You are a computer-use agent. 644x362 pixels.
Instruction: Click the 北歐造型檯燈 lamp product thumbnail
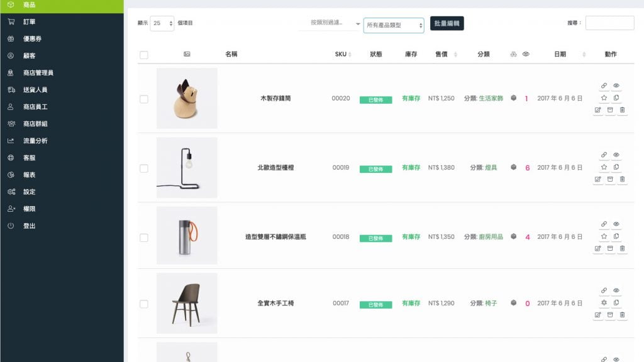click(187, 167)
